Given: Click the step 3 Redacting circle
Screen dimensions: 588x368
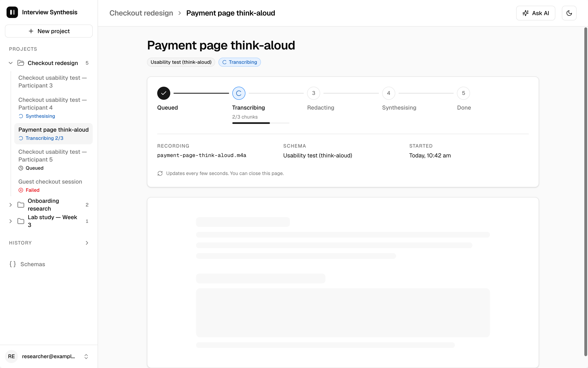Looking at the screenshot, I should (x=313, y=93).
